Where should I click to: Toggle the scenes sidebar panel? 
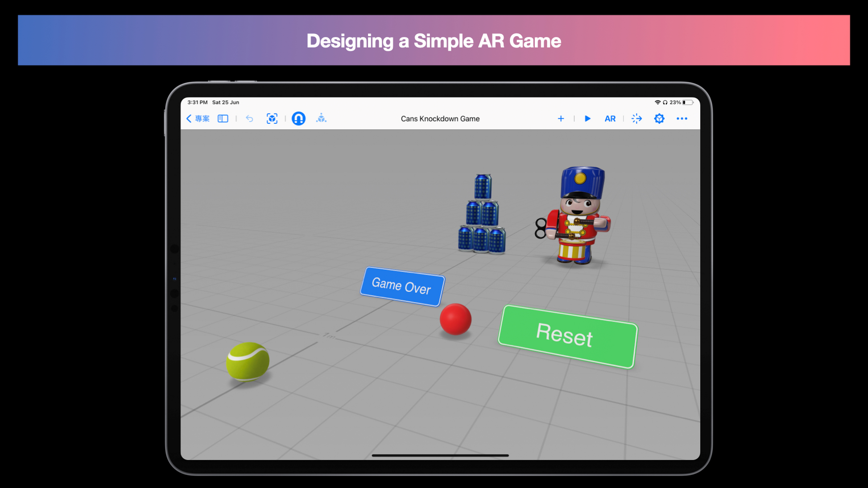point(223,119)
